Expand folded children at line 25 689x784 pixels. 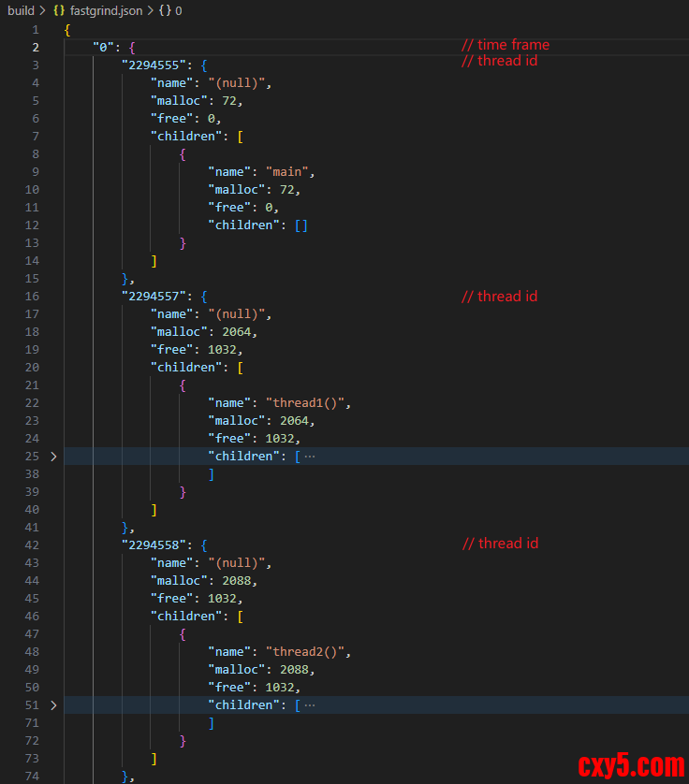(x=53, y=457)
